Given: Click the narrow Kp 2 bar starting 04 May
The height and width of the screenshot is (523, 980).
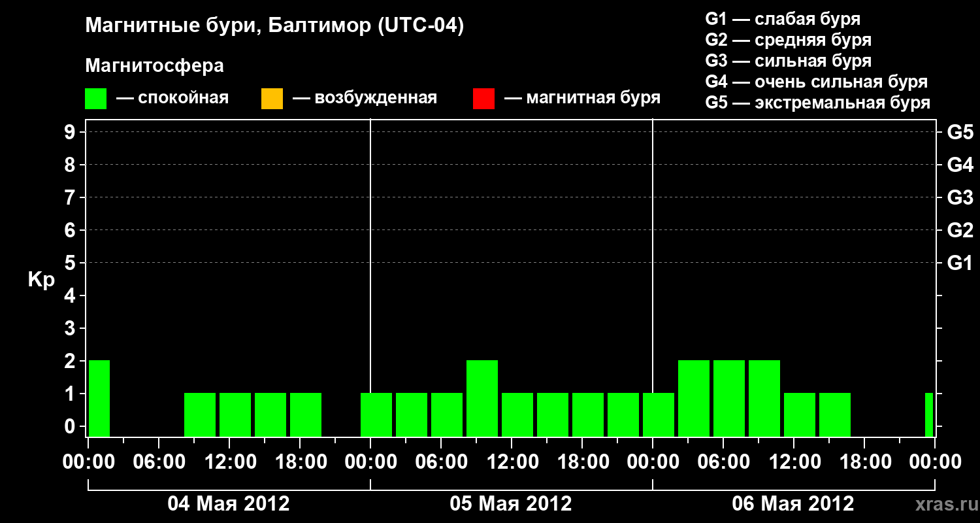Looking at the screenshot, I should point(99,398).
